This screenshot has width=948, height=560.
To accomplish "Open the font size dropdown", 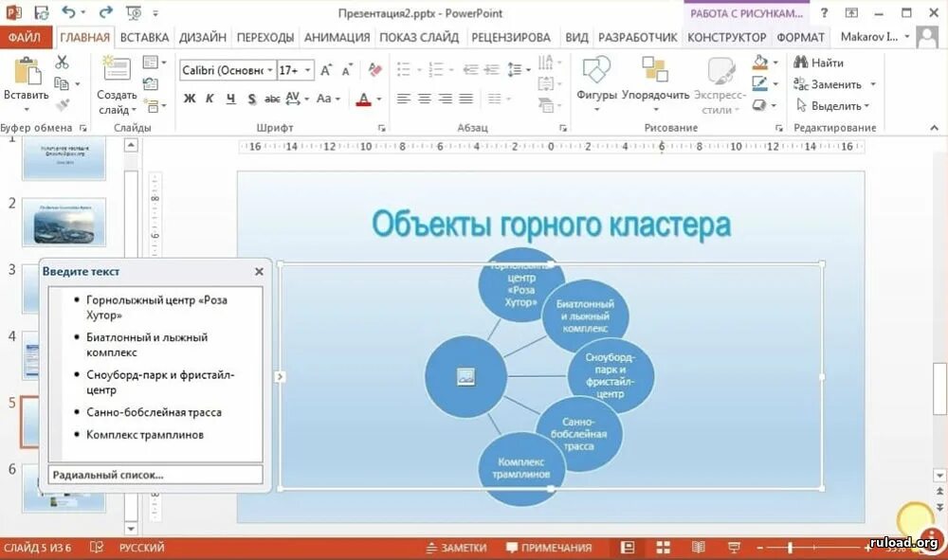I will pos(308,70).
